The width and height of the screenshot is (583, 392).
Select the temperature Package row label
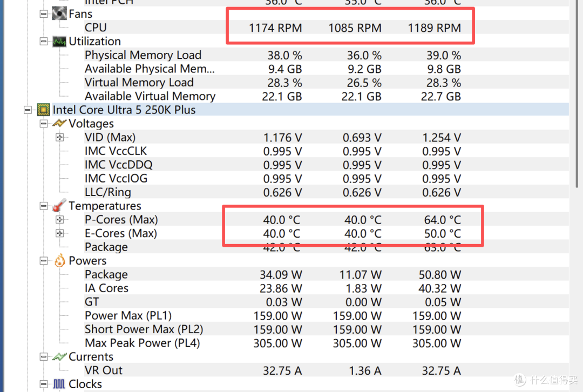pyautogui.click(x=106, y=247)
